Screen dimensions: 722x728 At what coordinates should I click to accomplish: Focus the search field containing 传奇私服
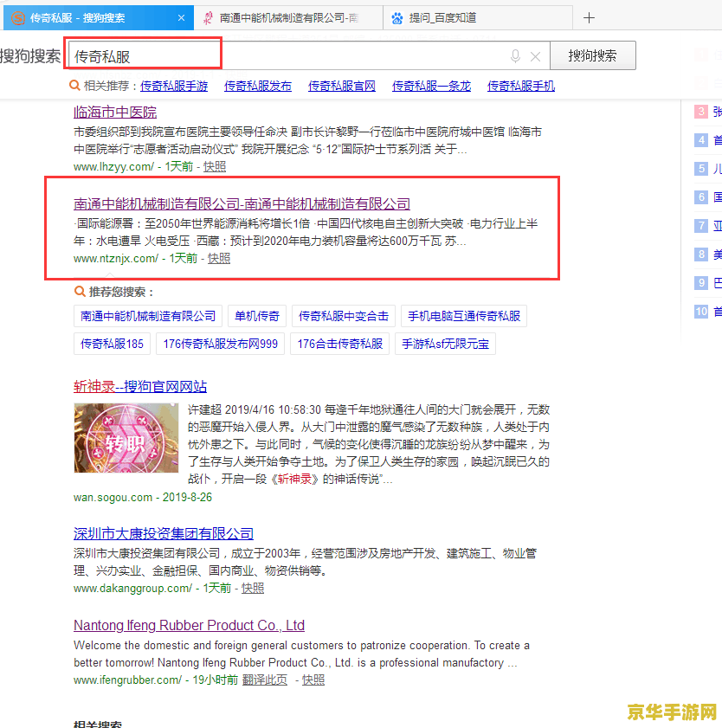point(286,56)
